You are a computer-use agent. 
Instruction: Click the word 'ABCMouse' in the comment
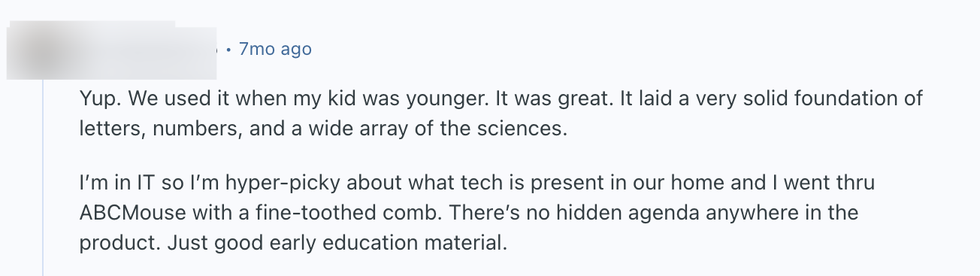coord(132,211)
